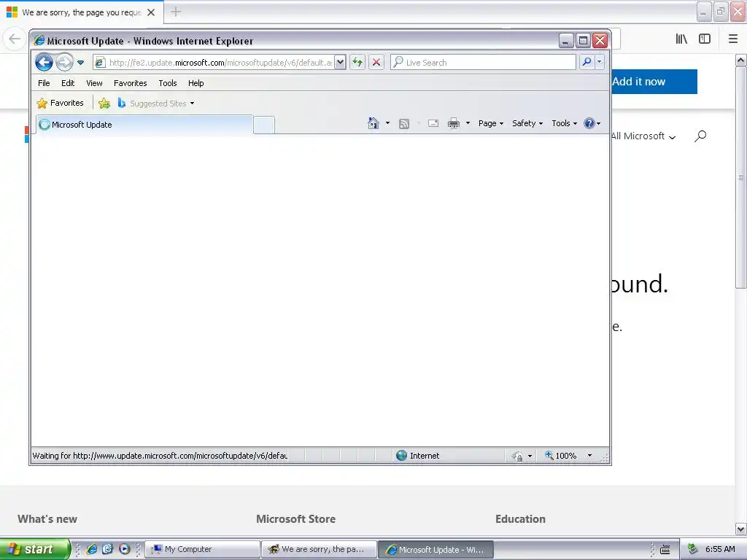
Task: Click the Favorites star button
Action: click(x=60, y=103)
